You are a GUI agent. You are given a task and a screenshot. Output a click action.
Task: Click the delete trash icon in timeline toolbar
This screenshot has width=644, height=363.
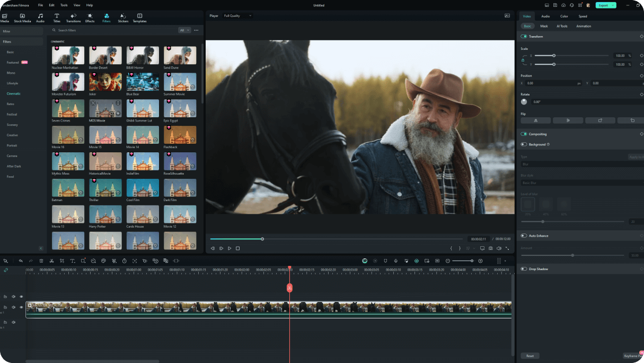(41, 261)
